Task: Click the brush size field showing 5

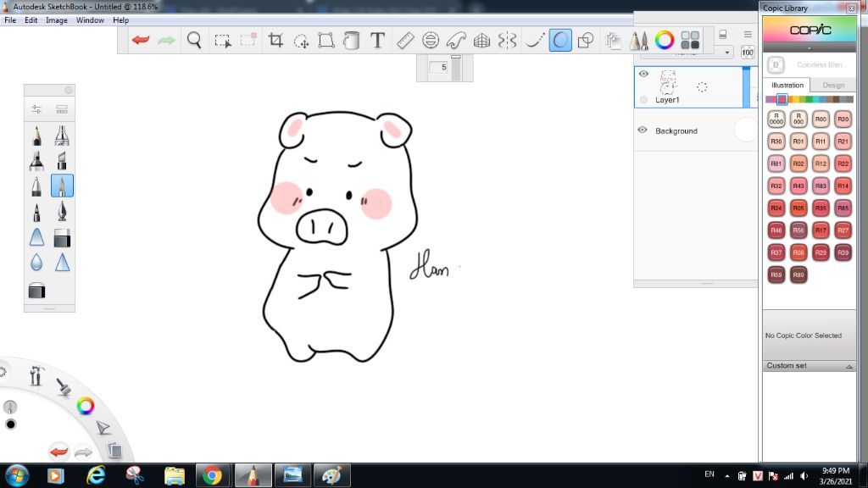Action: point(438,67)
